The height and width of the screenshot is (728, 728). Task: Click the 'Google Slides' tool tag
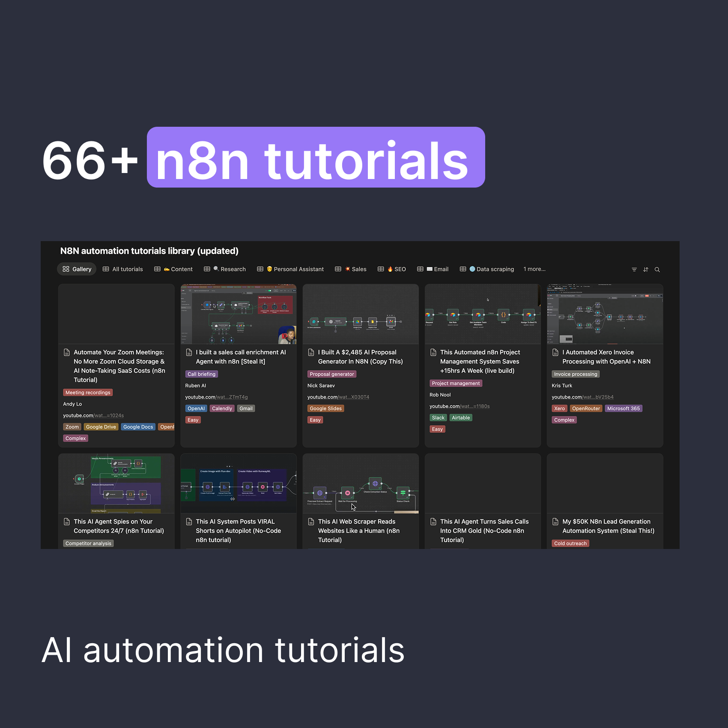pyautogui.click(x=325, y=409)
